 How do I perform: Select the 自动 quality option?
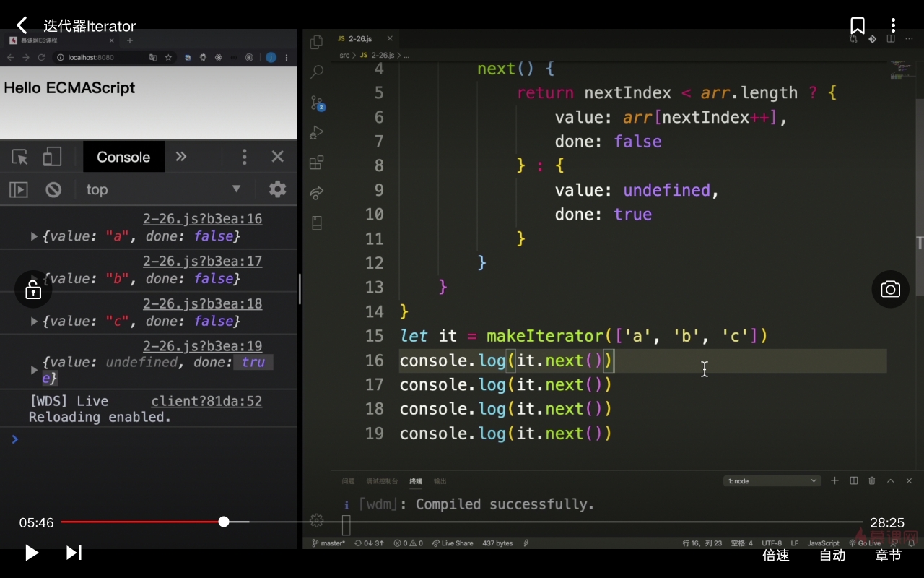pyautogui.click(x=832, y=555)
